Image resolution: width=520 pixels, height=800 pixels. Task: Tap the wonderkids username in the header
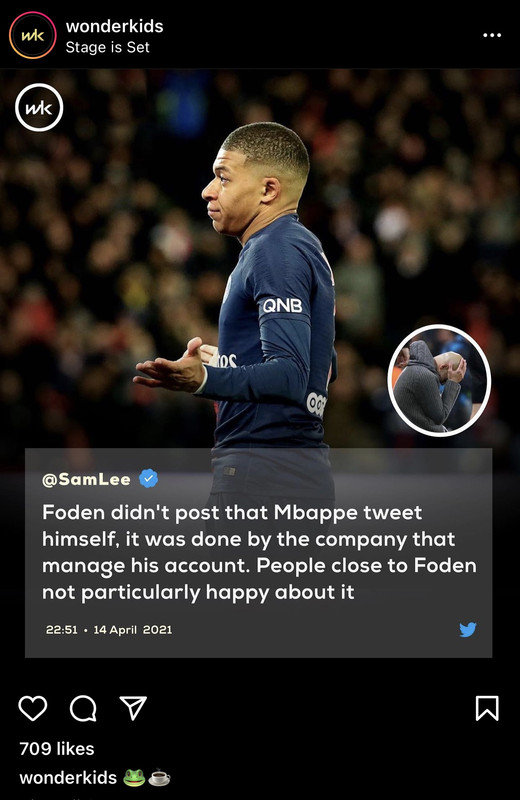114,26
